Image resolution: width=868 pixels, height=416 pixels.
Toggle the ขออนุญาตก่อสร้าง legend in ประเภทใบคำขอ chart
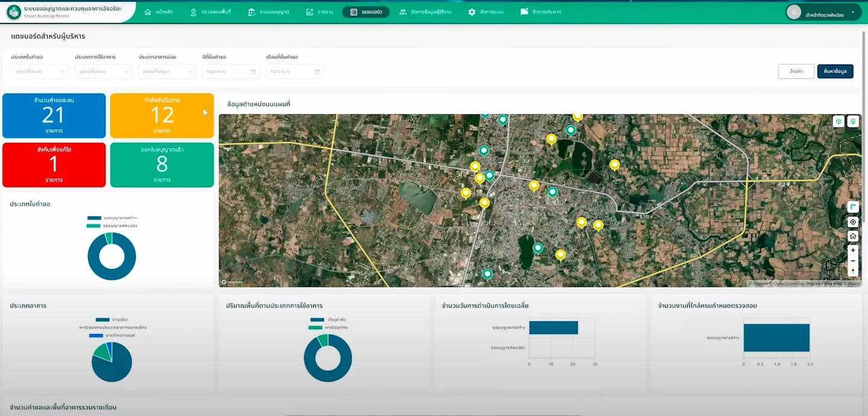tap(112, 218)
